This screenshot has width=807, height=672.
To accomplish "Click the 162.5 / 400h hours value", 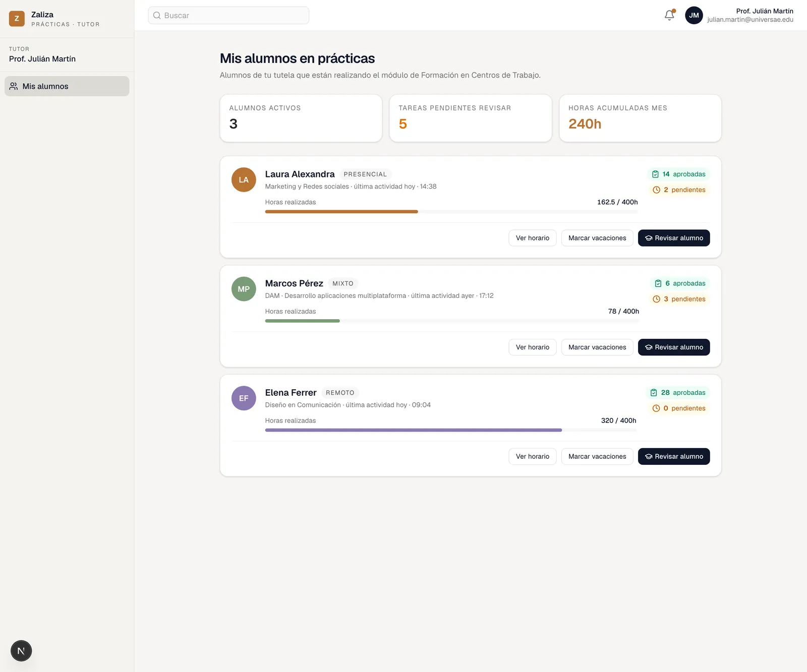I will coord(617,202).
